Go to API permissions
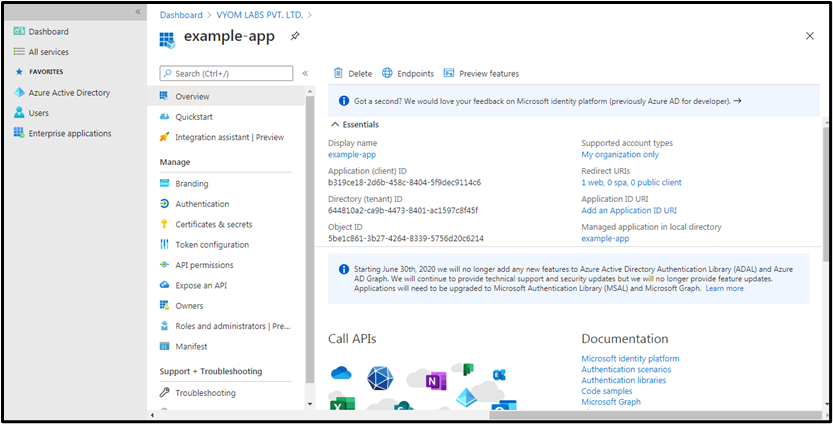The height and width of the screenshot is (424, 833). 204,265
